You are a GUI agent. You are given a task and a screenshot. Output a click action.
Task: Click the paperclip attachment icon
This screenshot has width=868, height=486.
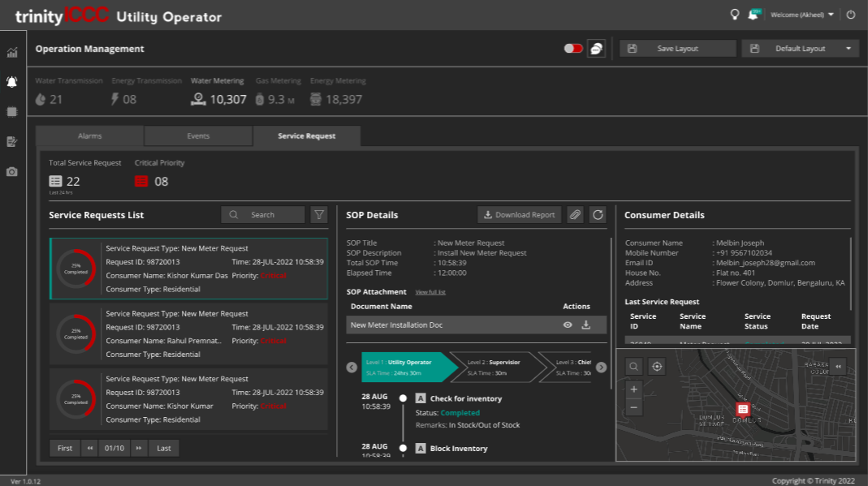tap(575, 214)
